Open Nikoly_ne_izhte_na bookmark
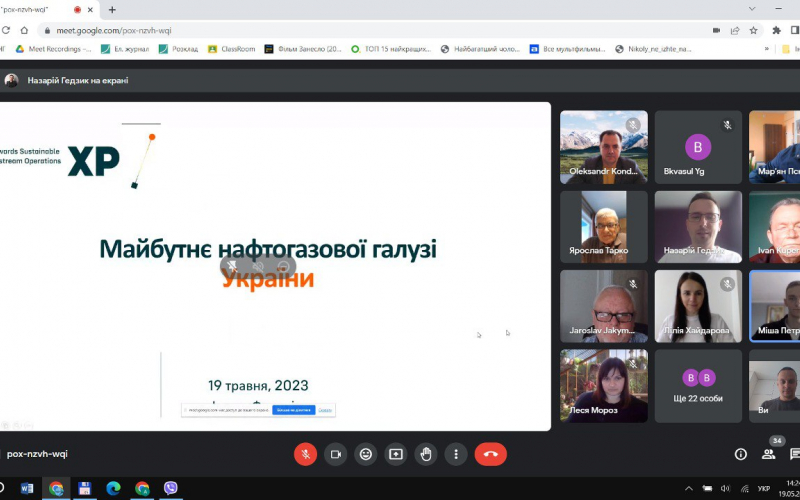This screenshot has height=500, width=800. [x=654, y=49]
